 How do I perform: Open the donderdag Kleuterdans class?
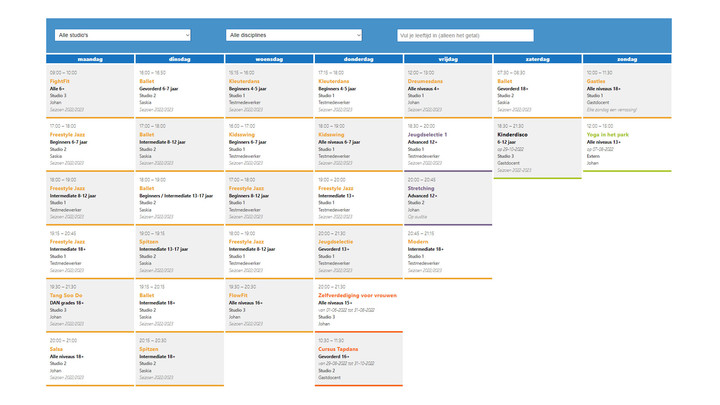click(x=359, y=91)
